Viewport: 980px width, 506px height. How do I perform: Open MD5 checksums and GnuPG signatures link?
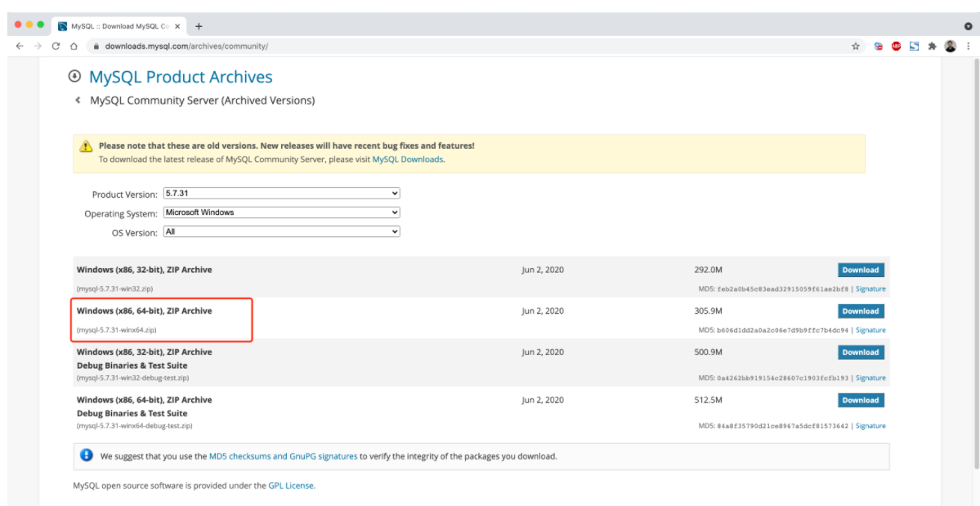click(283, 456)
